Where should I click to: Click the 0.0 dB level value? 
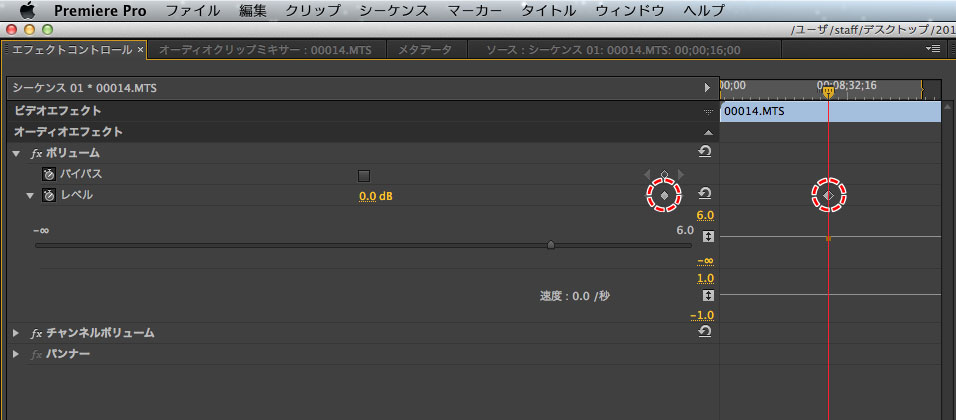[x=376, y=196]
